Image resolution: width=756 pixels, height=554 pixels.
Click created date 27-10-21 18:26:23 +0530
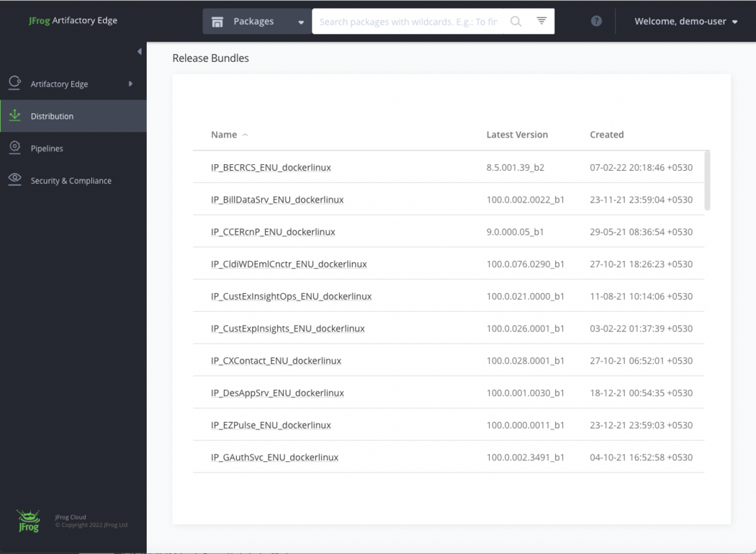642,264
